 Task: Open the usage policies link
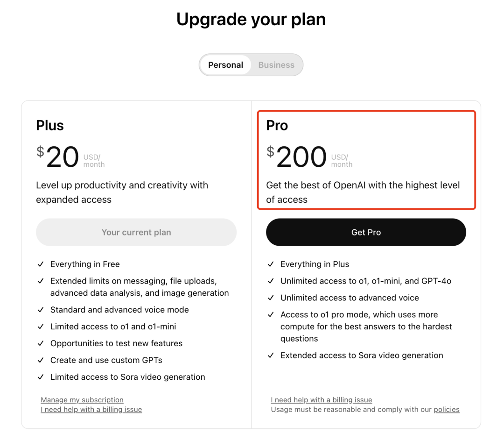pos(447,410)
